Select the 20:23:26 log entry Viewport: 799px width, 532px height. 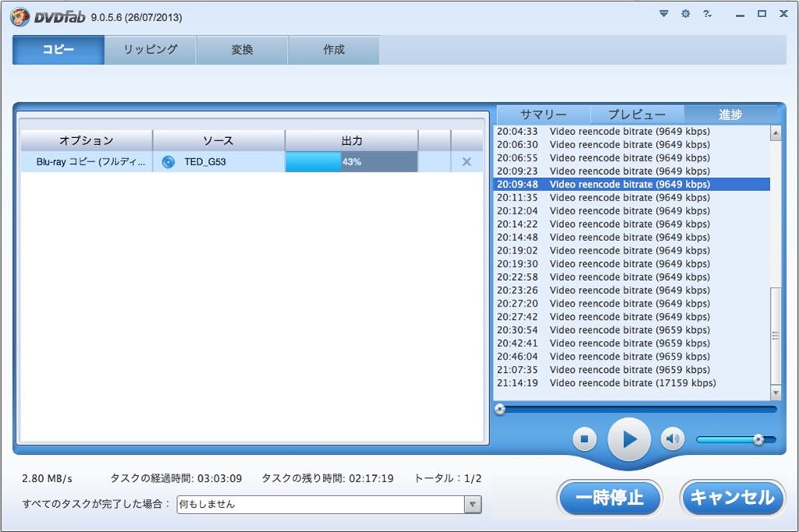click(x=632, y=290)
